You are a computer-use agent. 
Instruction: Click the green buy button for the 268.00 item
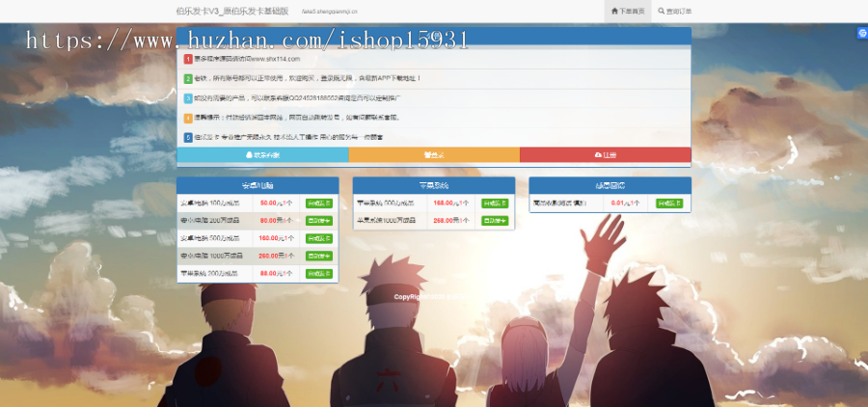[495, 221]
